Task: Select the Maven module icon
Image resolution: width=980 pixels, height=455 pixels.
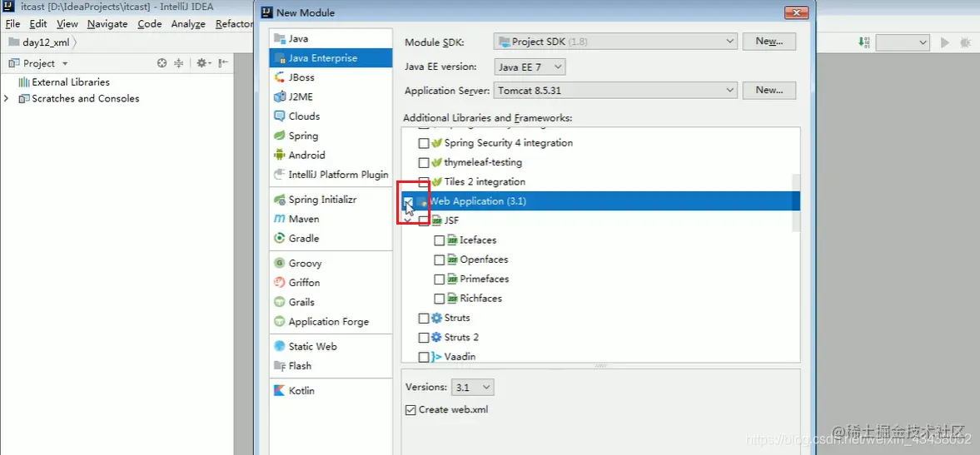Action: (280, 219)
